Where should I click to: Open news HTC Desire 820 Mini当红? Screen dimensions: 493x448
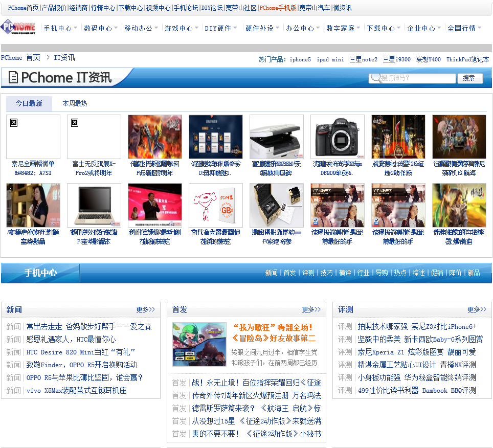pos(81,352)
